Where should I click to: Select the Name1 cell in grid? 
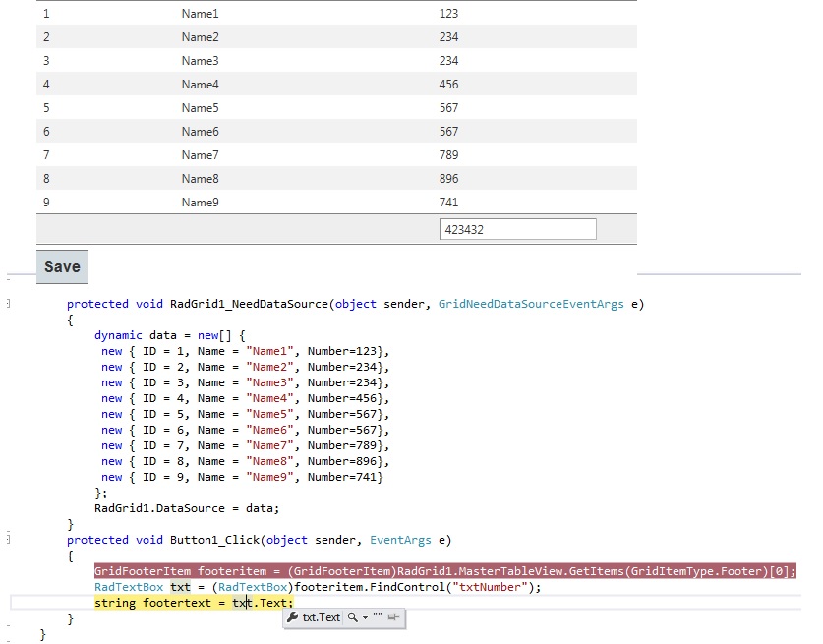200,14
